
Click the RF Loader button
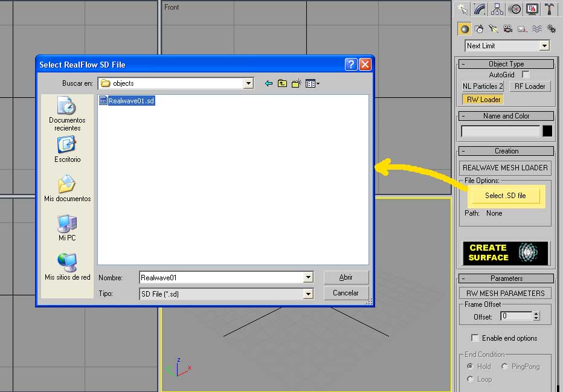tap(530, 86)
